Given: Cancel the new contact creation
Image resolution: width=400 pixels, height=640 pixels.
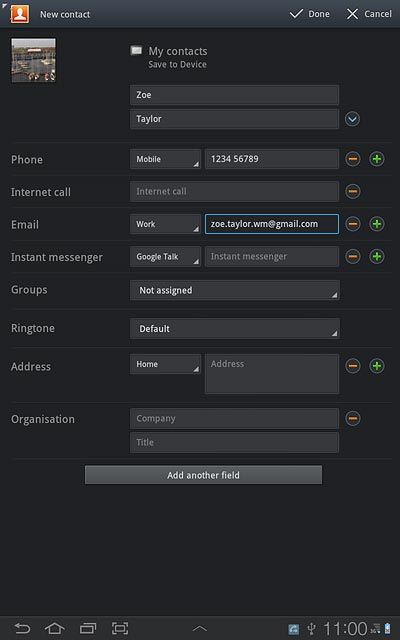Looking at the screenshot, I should click(x=369, y=14).
